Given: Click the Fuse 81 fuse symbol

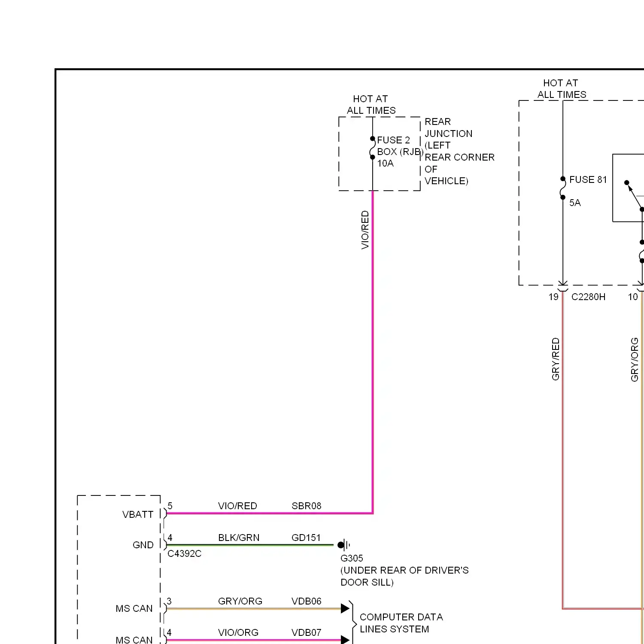Looking at the screenshot, I should coord(562,188).
